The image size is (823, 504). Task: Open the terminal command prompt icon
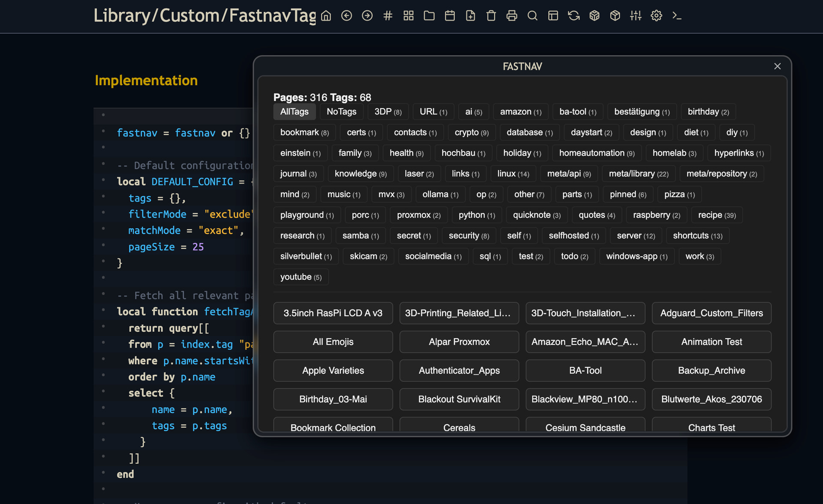coord(677,16)
